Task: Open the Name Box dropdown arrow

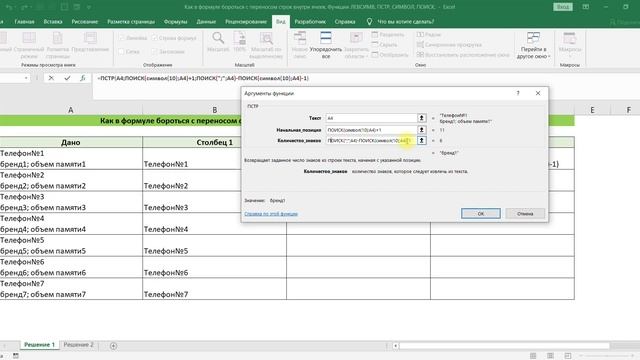Action: click(x=26, y=78)
